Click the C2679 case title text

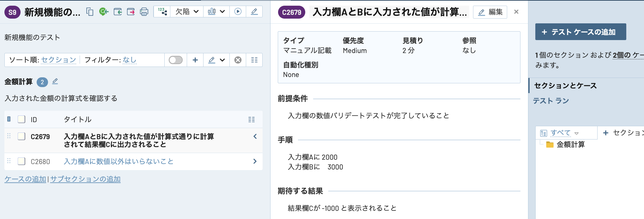pos(139,140)
